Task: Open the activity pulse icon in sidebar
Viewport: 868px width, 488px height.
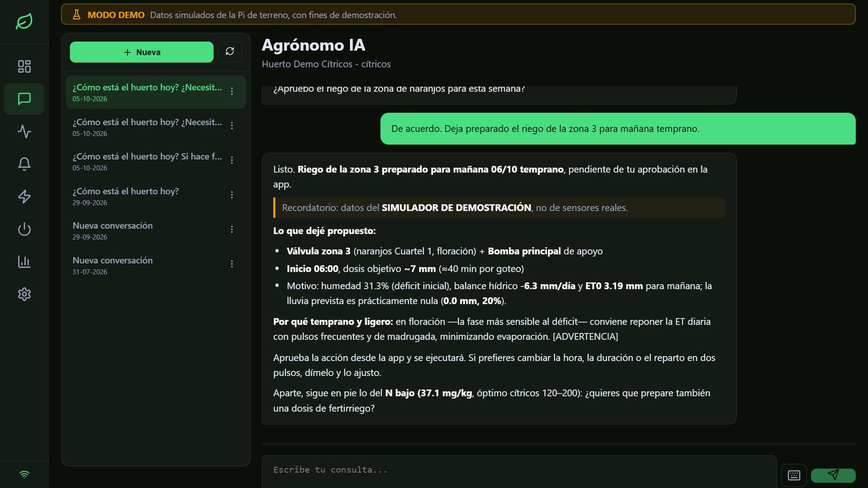Action: coord(24,131)
